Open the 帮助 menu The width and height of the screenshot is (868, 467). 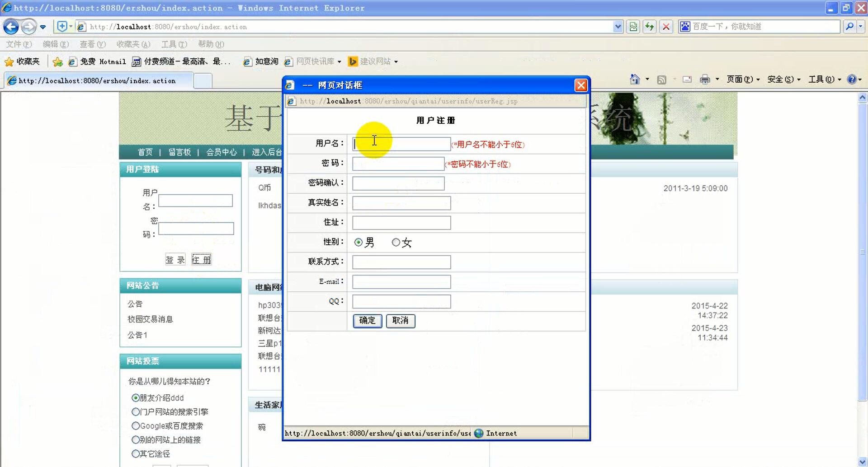tap(211, 44)
